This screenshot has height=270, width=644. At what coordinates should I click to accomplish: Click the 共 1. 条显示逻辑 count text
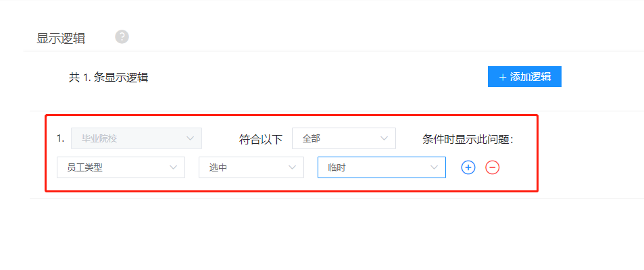click(108, 77)
